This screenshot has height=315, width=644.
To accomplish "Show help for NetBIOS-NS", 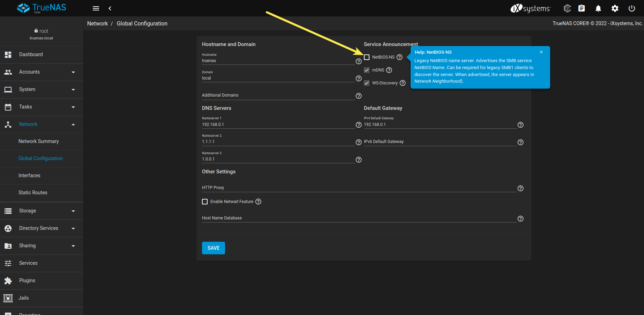I will click(400, 57).
